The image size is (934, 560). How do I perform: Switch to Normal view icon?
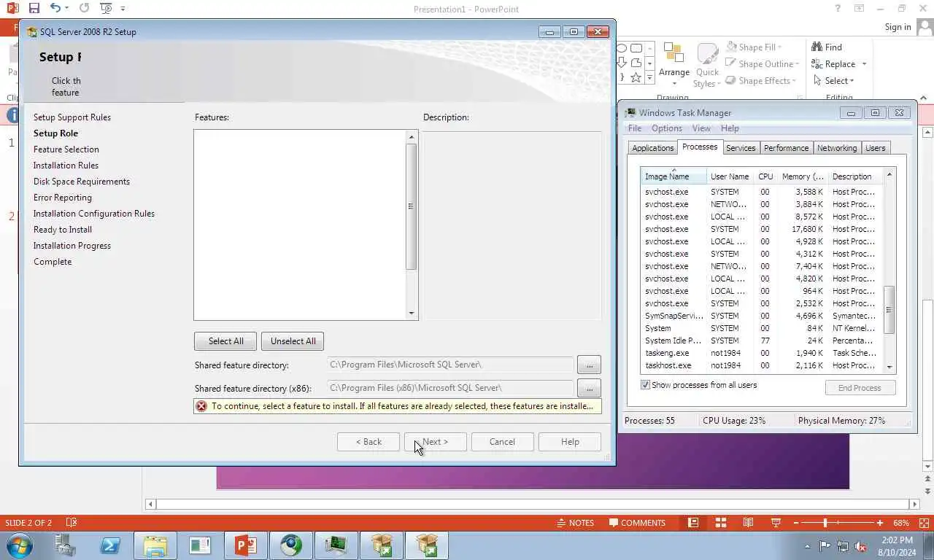click(693, 523)
